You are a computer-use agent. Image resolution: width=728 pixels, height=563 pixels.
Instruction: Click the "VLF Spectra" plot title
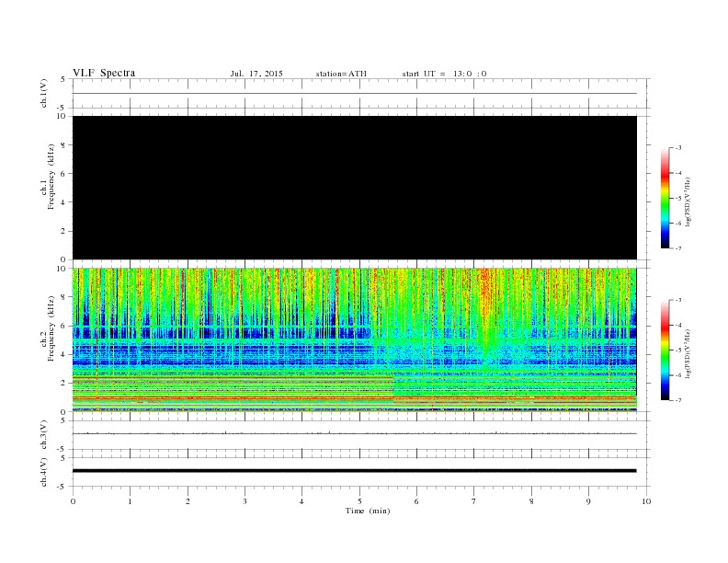tap(104, 73)
